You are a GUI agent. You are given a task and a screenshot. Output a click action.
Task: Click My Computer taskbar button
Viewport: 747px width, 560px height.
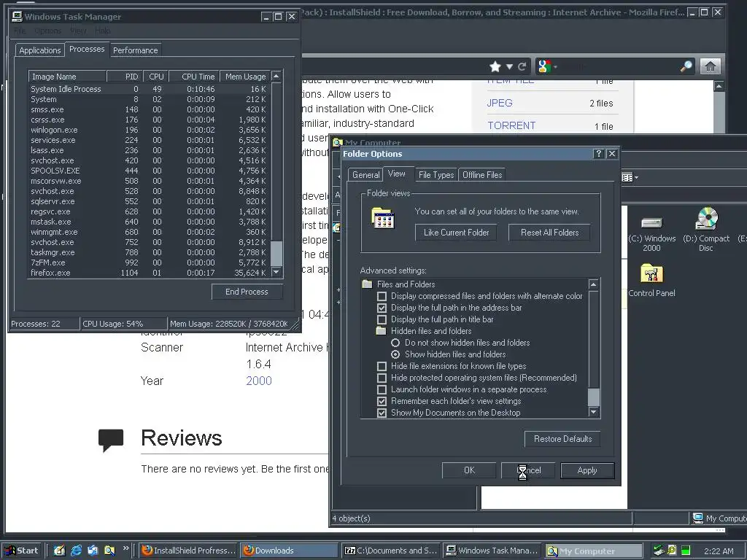coord(594,551)
